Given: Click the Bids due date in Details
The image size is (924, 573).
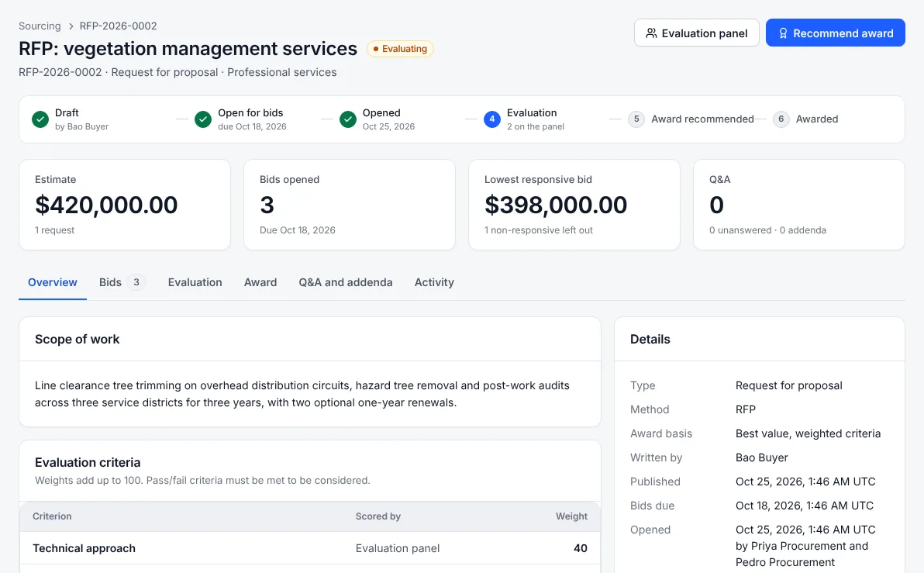Looking at the screenshot, I should point(805,506).
